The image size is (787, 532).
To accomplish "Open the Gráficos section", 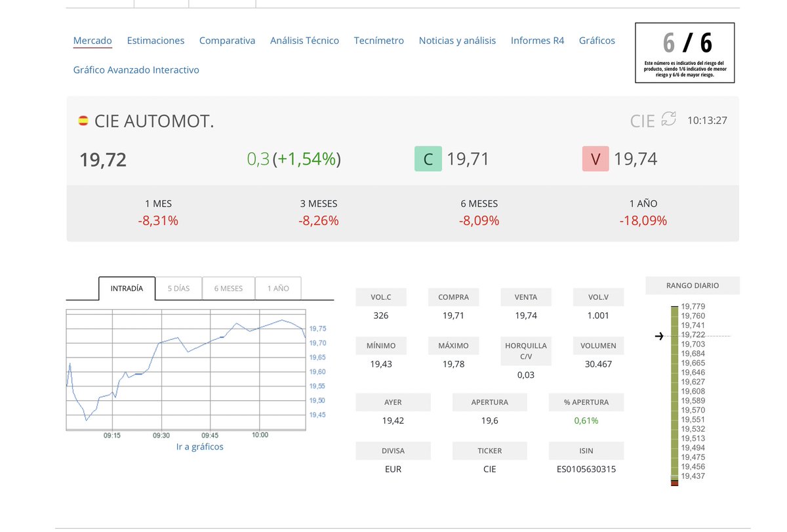I will pos(597,41).
